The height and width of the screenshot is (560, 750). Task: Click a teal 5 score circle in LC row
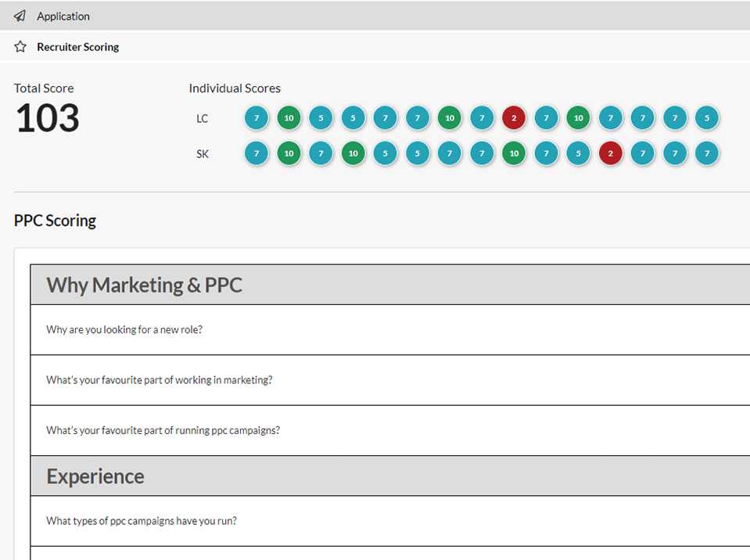click(x=321, y=117)
